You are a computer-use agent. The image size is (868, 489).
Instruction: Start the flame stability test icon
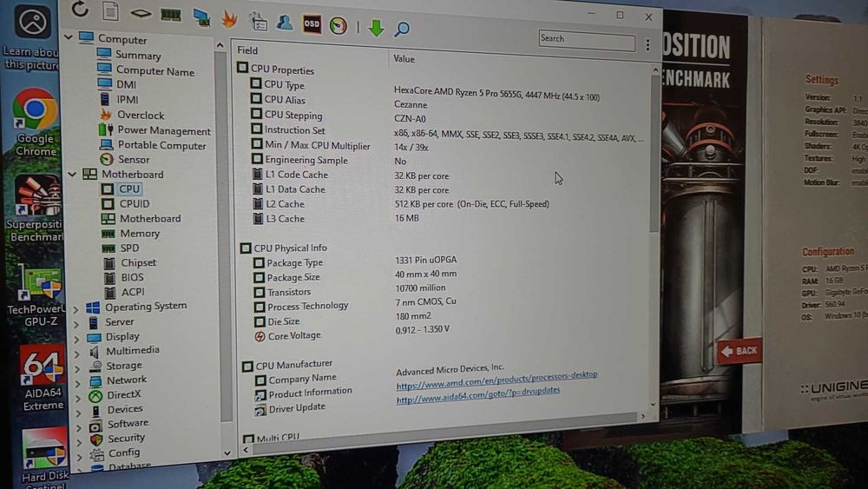click(x=229, y=19)
